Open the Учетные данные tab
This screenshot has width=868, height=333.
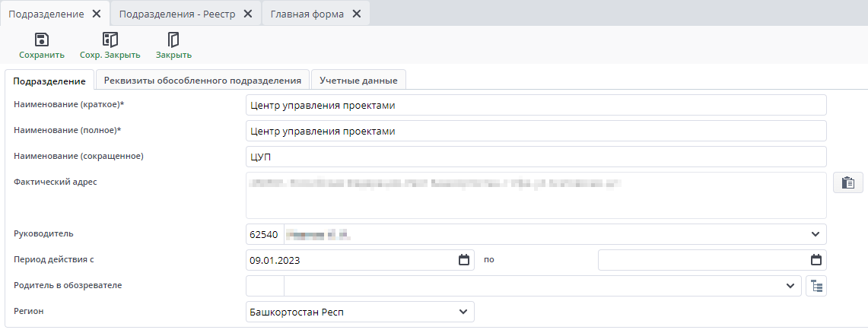(x=359, y=80)
